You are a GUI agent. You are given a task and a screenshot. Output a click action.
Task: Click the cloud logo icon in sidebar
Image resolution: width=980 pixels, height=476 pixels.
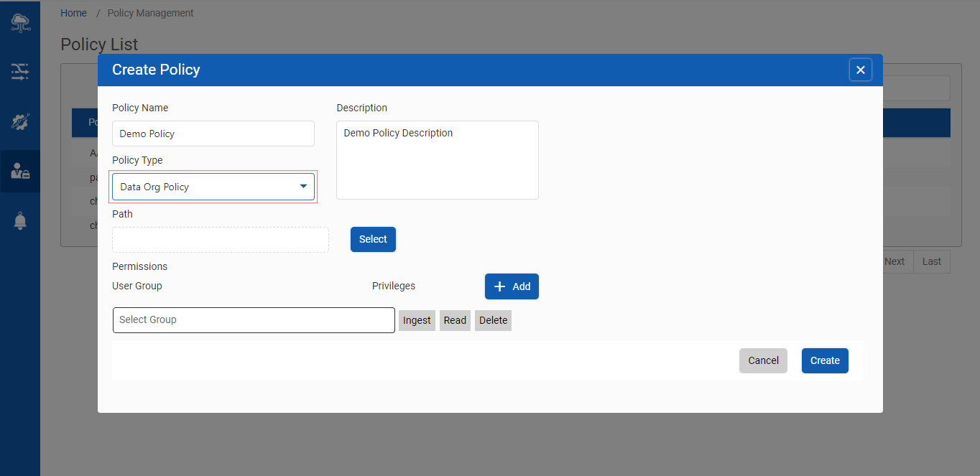point(20,22)
